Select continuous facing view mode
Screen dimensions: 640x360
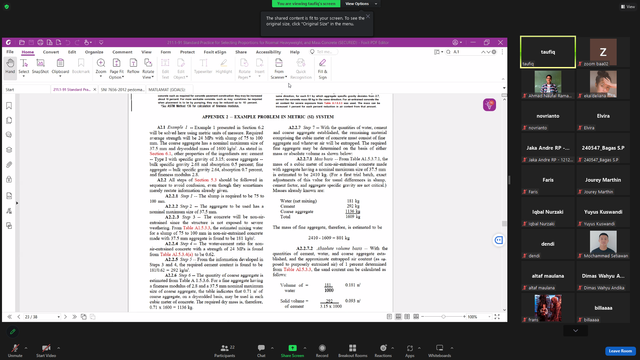point(416,317)
